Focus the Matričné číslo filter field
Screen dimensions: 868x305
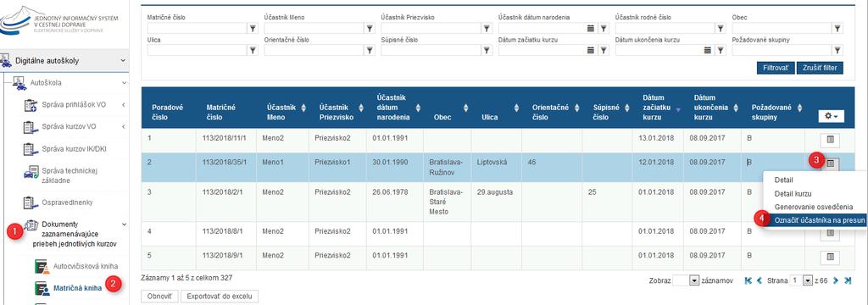point(197,29)
